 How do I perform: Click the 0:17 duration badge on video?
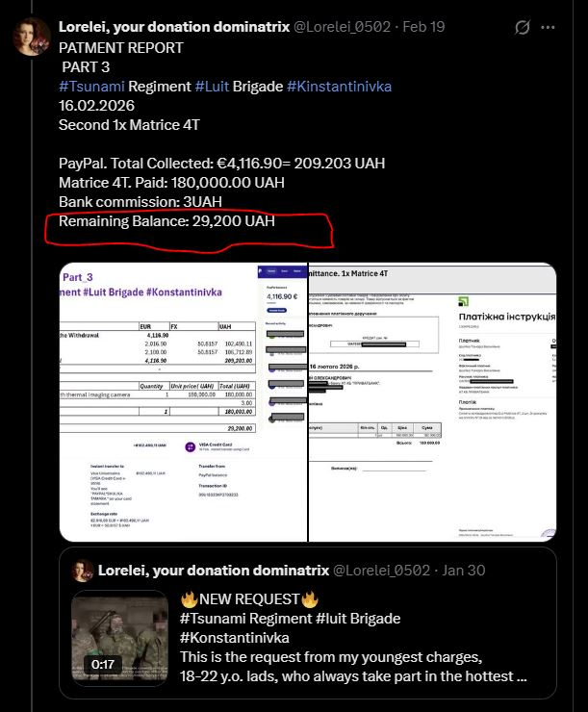click(x=103, y=664)
